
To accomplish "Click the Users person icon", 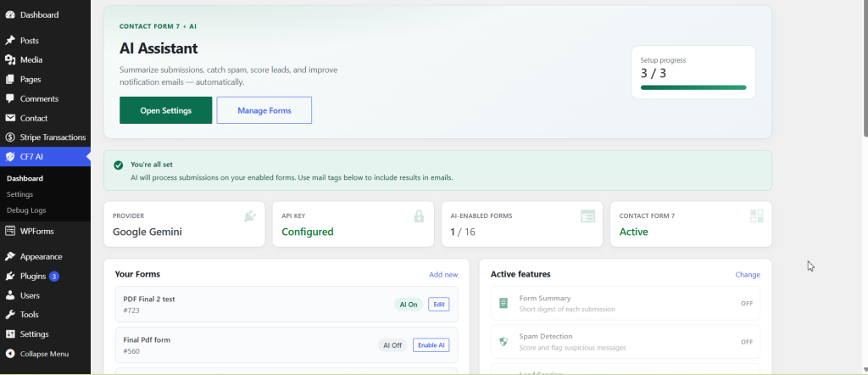I will pos(10,295).
